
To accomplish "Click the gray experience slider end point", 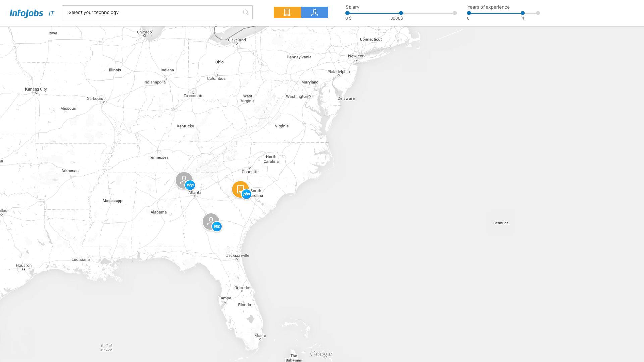I will [x=538, y=13].
